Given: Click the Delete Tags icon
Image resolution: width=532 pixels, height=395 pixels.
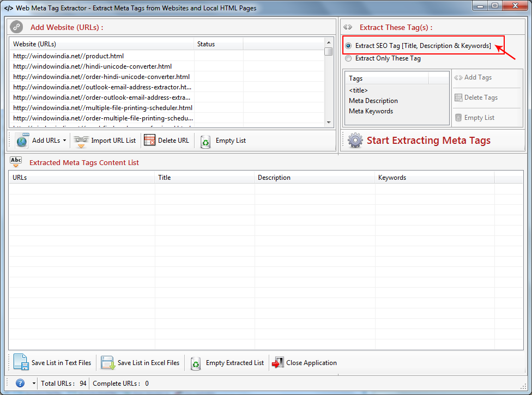Looking at the screenshot, I should pyautogui.click(x=458, y=98).
